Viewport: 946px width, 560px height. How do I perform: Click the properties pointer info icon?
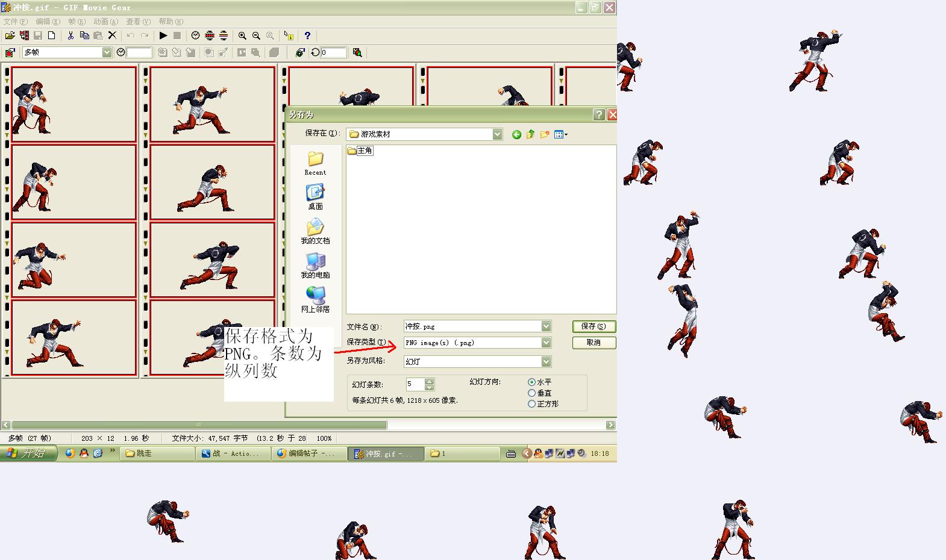[289, 36]
